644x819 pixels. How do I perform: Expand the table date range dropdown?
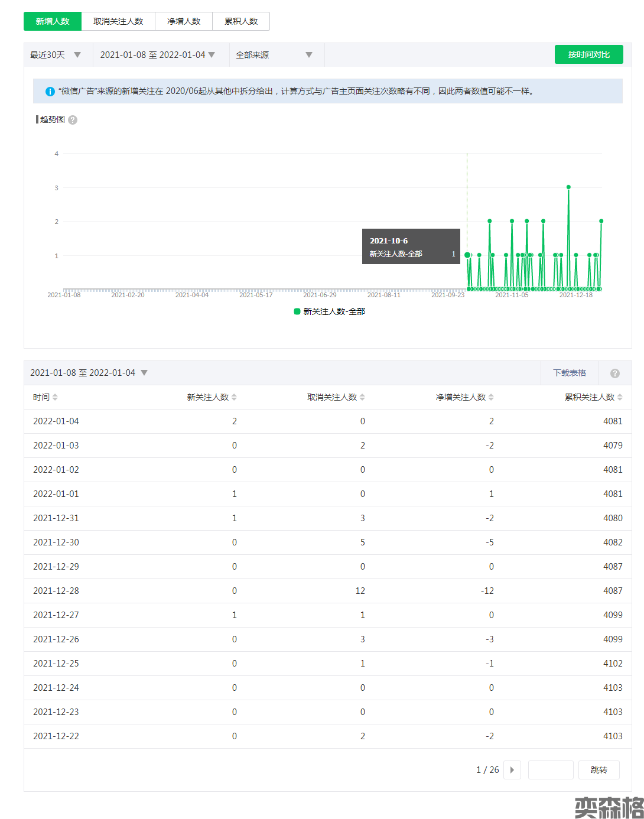click(x=89, y=373)
